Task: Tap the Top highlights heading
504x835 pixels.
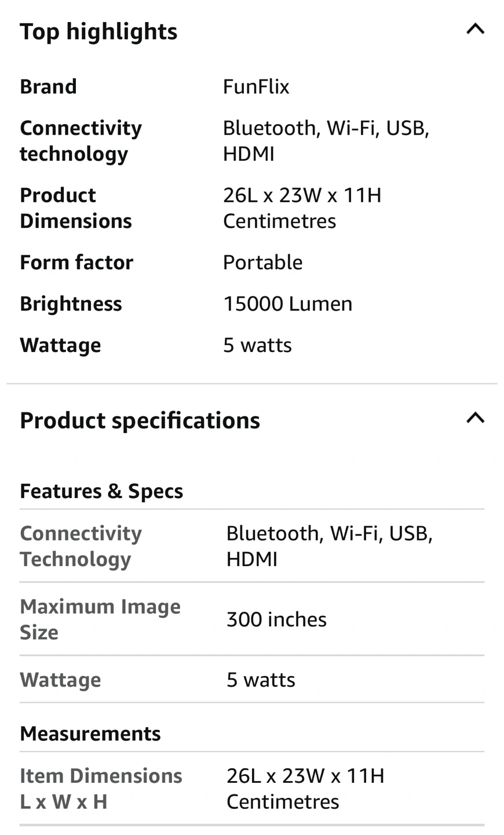Action: click(98, 31)
